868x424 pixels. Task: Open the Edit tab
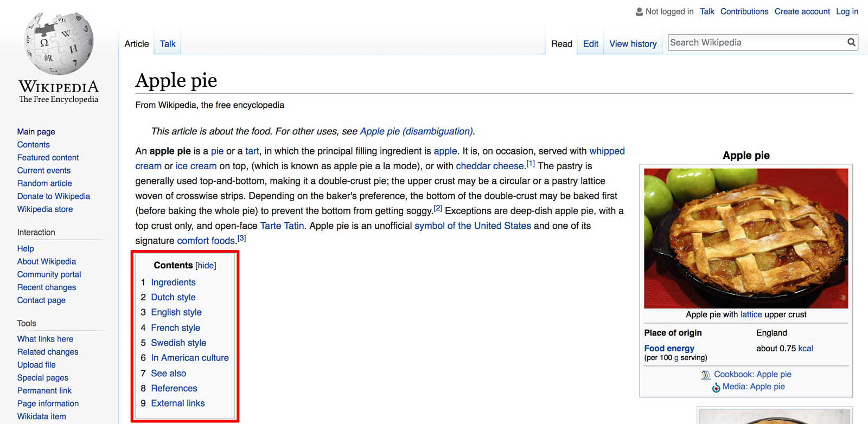591,44
